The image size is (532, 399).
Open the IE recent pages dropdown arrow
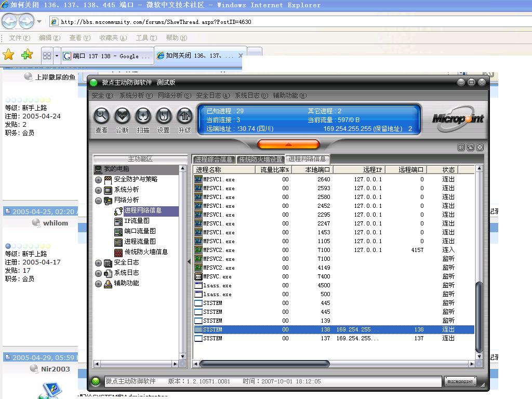coord(39,21)
